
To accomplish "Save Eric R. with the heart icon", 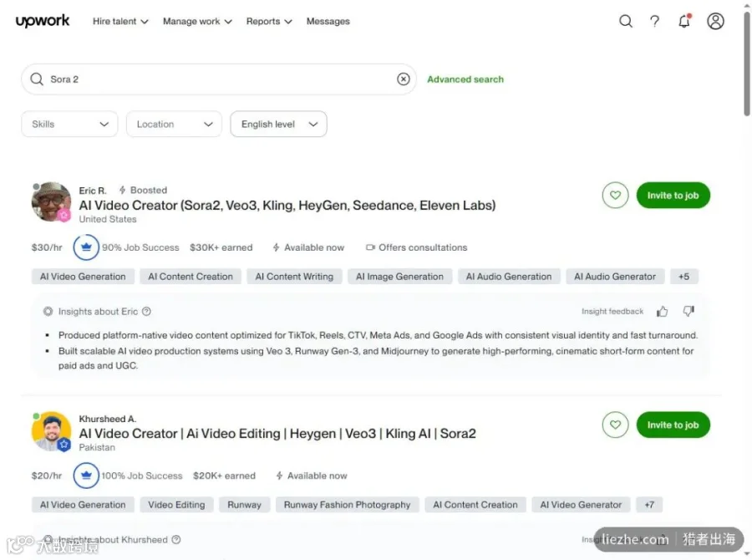I will pyautogui.click(x=615, y=196).
